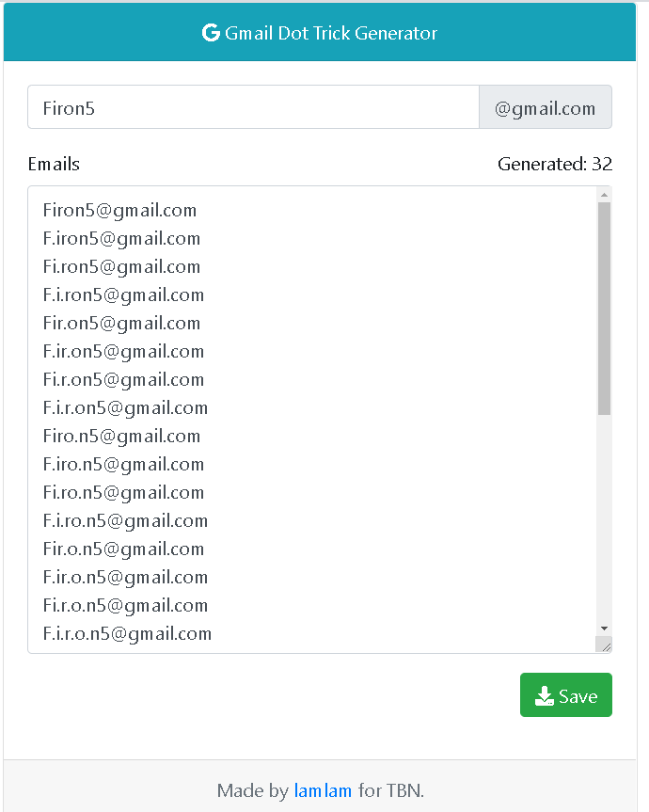
Task: Click the Firon5@gmail.com line in list
Action: [x=119, y=210]
